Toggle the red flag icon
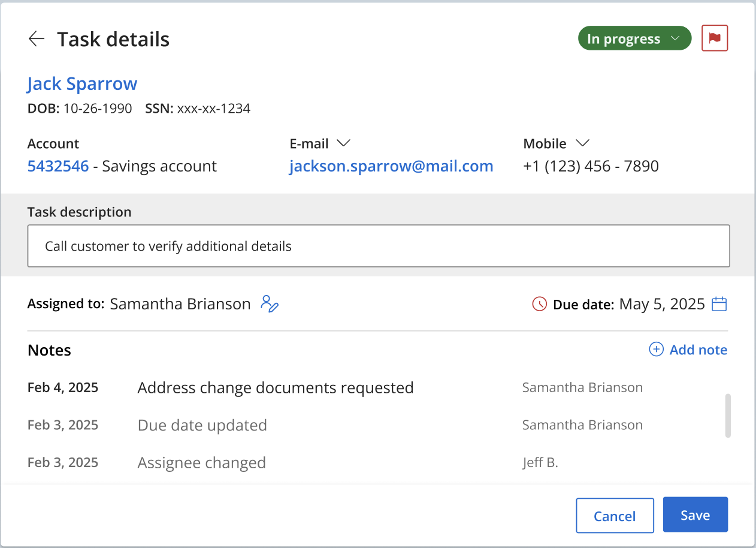Viewport: 756px width, 548px height. point(715,38)
